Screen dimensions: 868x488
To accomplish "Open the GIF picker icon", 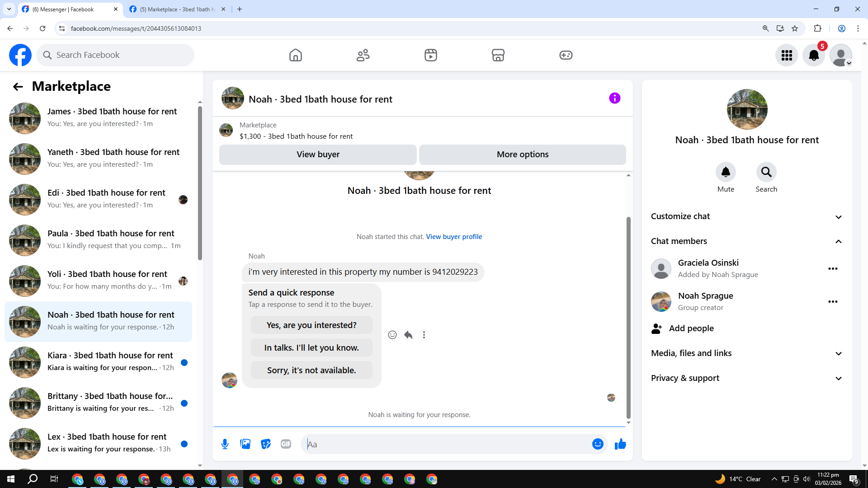I will pyautogui.click(x=286, y=444).
